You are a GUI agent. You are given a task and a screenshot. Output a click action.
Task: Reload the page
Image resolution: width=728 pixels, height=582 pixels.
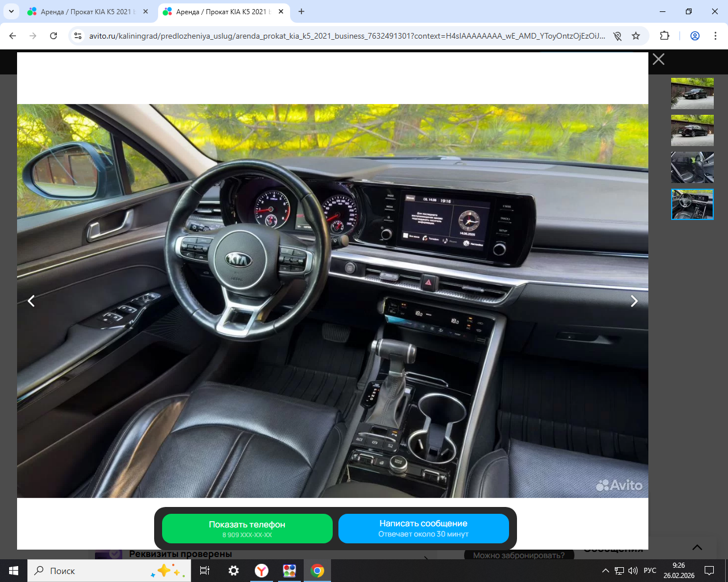click(53, 36)
